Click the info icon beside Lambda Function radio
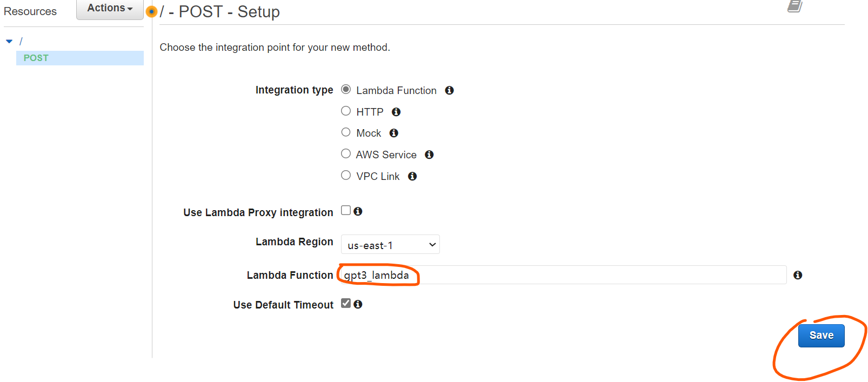The height and width of the screenshot is (382, 868). (449, 90)
